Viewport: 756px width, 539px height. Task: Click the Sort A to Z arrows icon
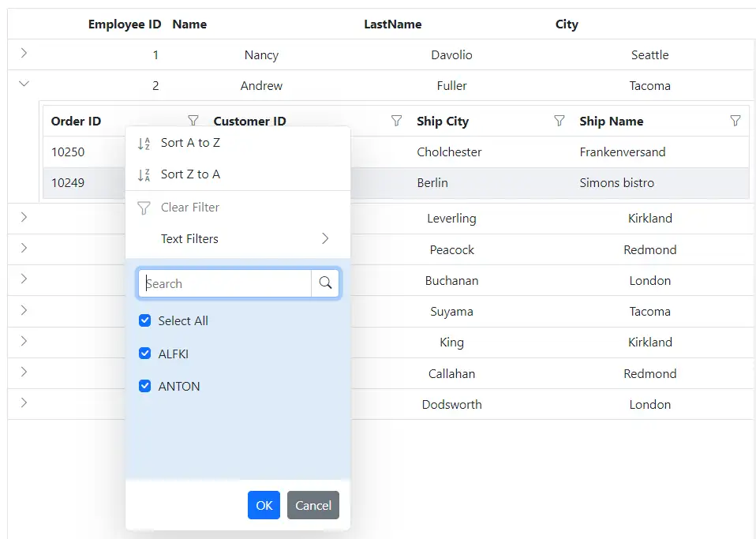point(144,143)
